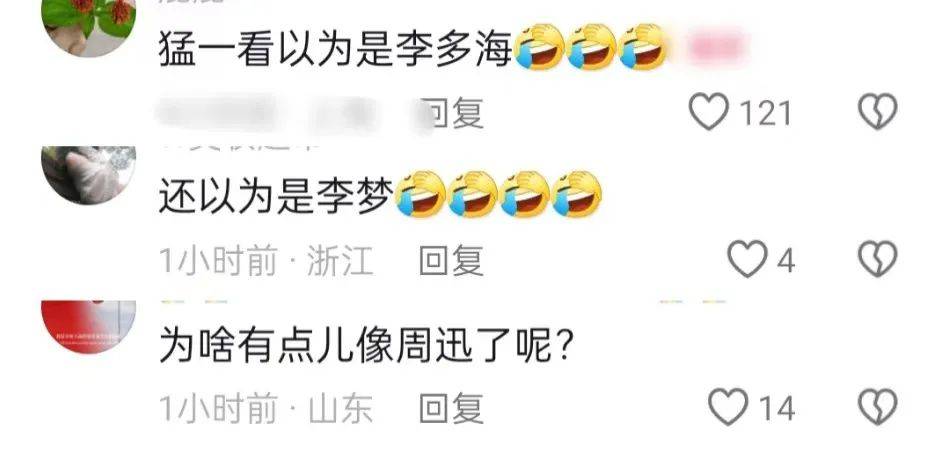Like the comment mentioning 李多海
The height and width of the screenshot is (450, 948).
tap(709, 112)
